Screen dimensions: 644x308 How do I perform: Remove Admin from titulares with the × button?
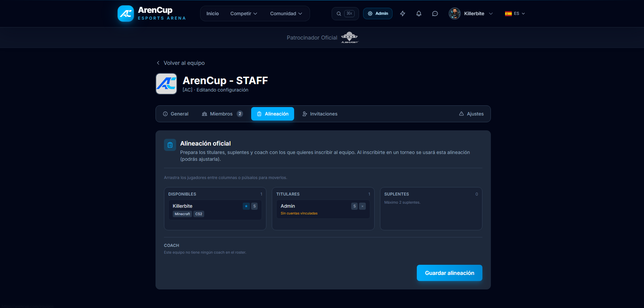362,206
